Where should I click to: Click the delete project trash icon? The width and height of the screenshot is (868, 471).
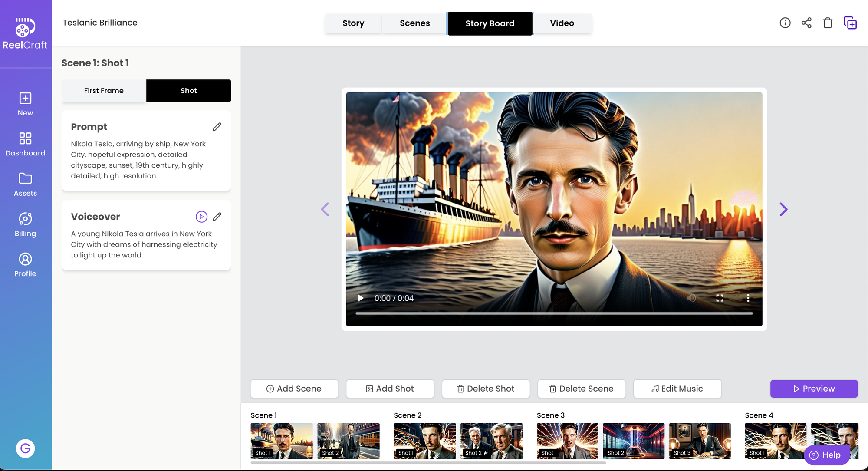pos(827,23)
